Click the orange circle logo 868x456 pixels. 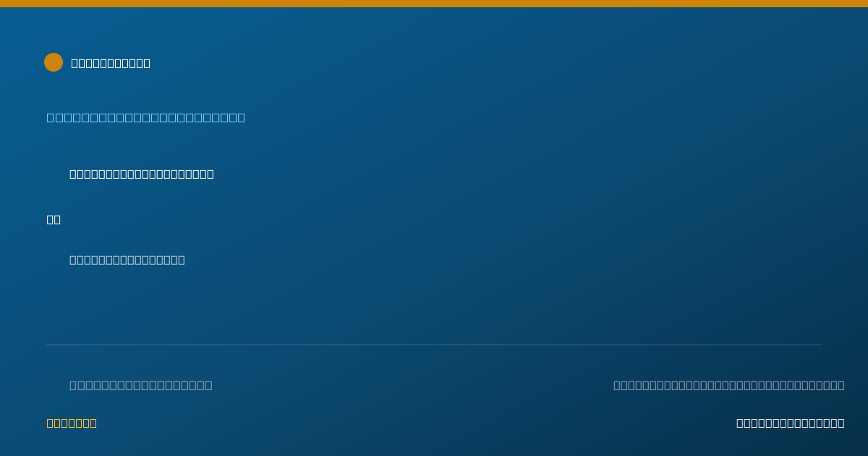click(x=54, y=62)
